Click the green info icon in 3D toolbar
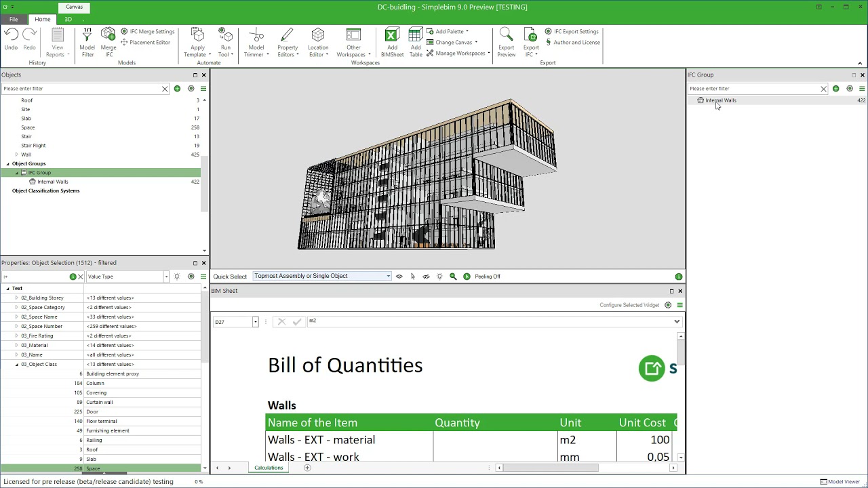868x488 pixels. [679, 277]
